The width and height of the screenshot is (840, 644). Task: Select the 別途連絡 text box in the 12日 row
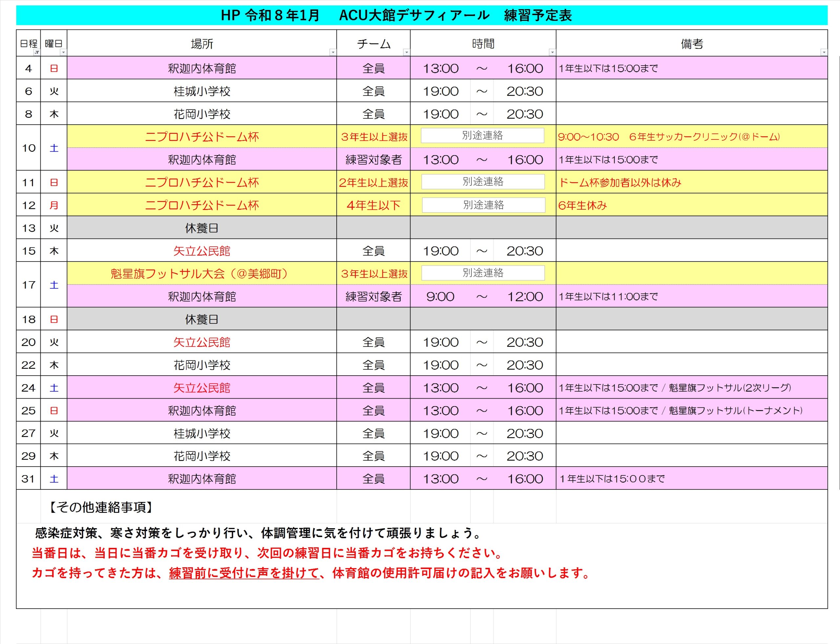483,205
